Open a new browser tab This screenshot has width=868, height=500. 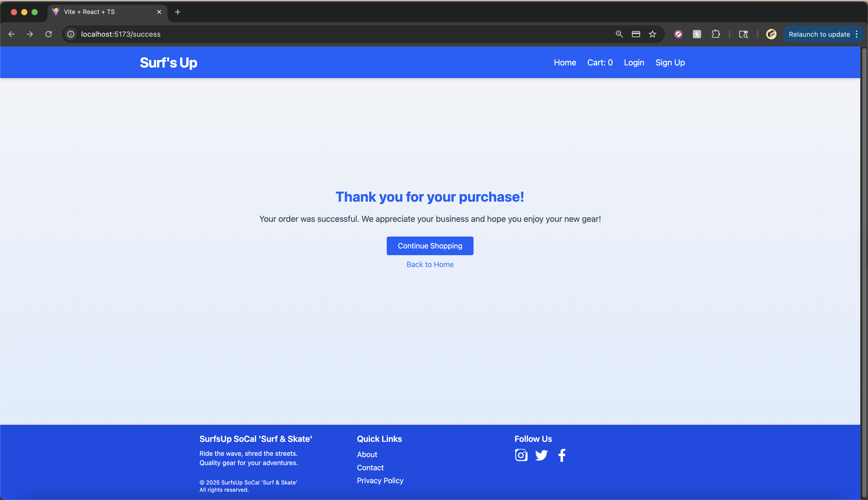coord(177,12)
